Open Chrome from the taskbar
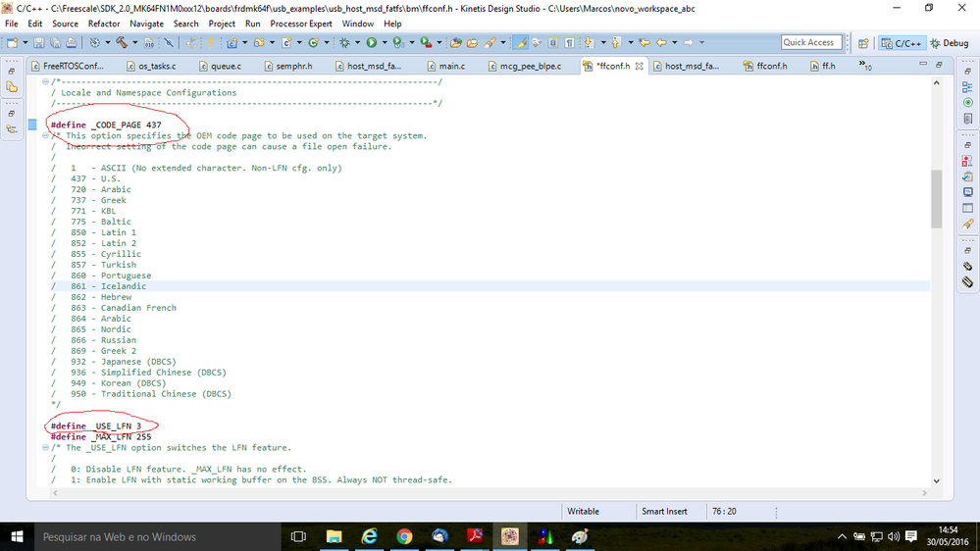The image size is (980, 551). coord(404,536)
